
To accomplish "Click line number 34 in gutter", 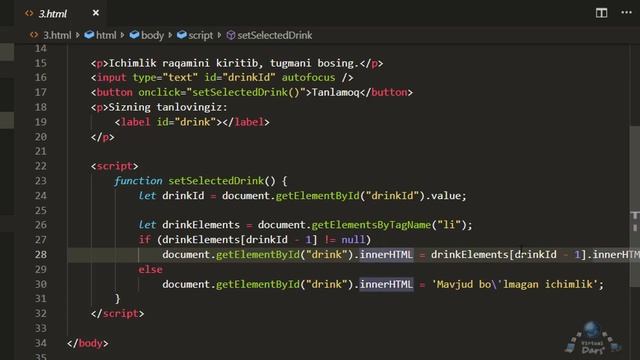I will (x=40, y=343).
